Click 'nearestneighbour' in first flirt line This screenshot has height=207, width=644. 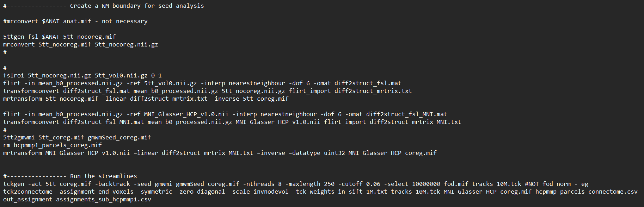[257, 83]
